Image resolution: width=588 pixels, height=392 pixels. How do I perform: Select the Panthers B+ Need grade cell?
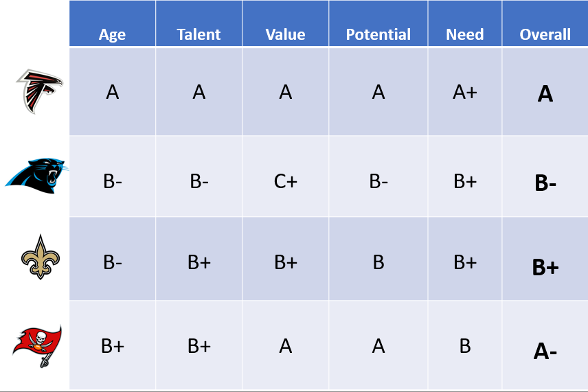click(x=465, y=176)
